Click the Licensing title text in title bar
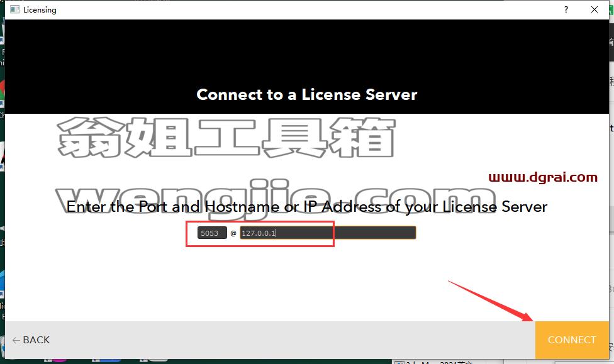The image size is (614, 364). tap(40, 10)
